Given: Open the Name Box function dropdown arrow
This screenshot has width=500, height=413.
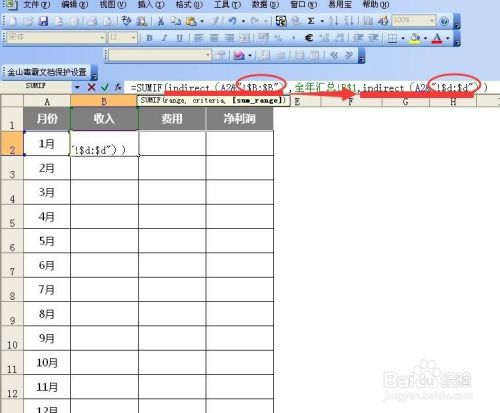Looking at the screenshot, I should (77, 87).
